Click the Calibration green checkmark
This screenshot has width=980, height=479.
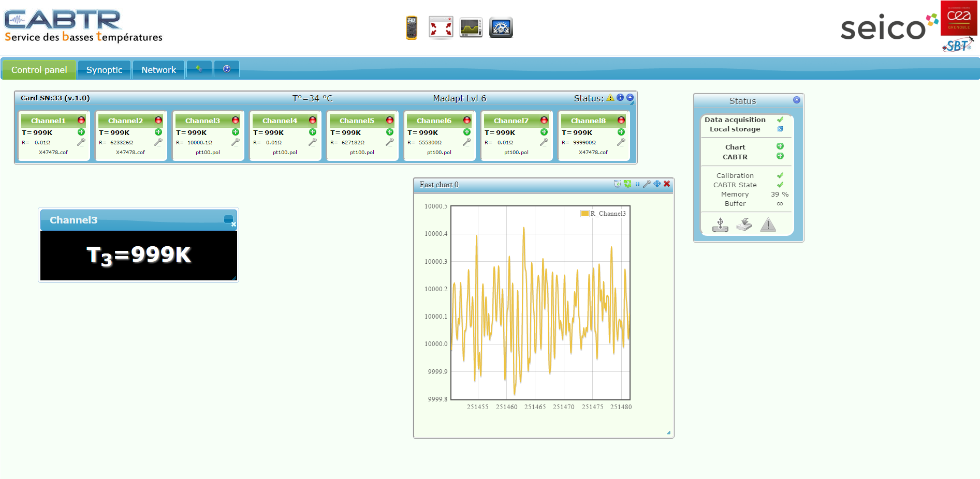coord(780,175)
